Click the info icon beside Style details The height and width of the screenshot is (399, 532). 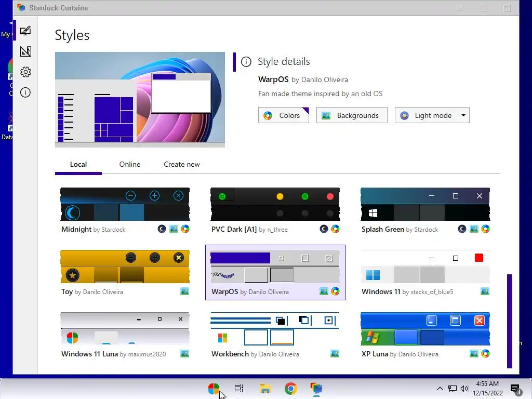pos(246,62)
